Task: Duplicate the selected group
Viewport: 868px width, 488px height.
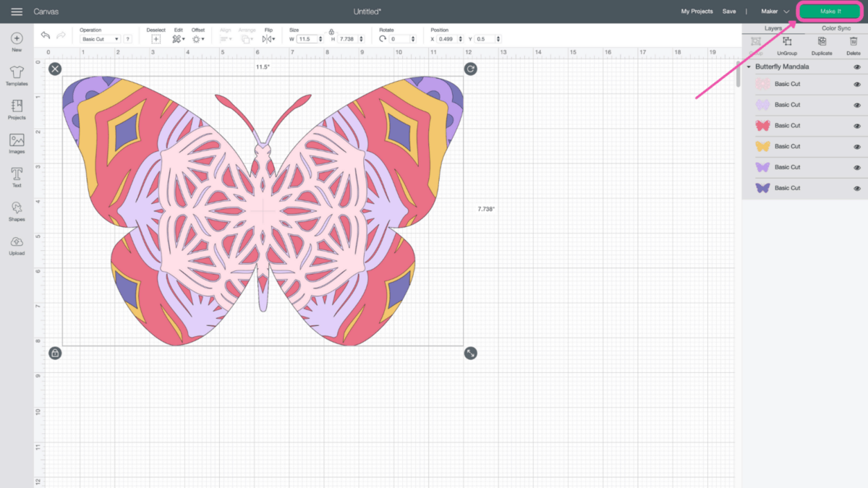Action: click(822, 46)
